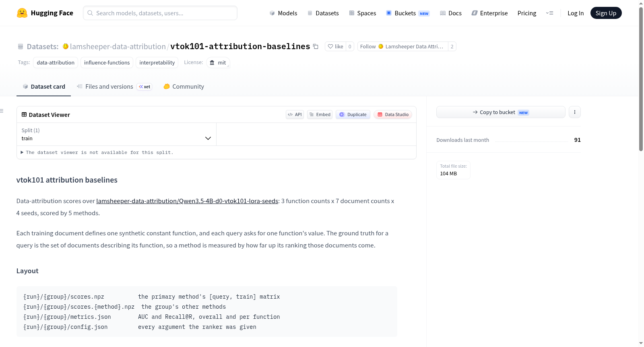Image resolution: width=644 pixels, height=347 pixels.
Task: Open the lamsheeper-data-attribution organization link
Action: (x=118, y=47)
